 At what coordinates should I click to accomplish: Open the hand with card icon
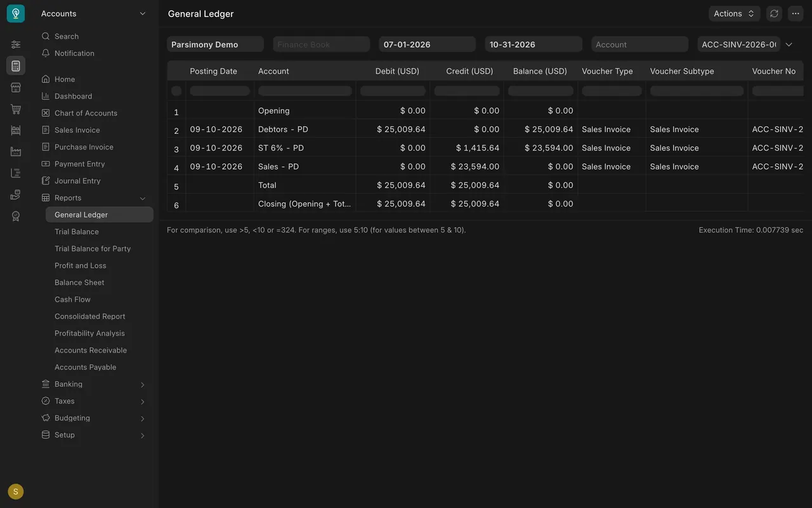coord(16,194)
